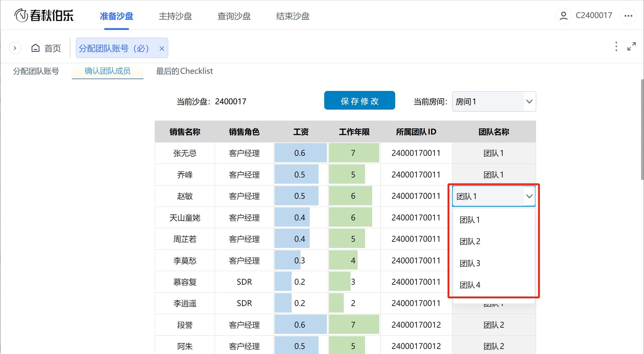This screenshot has height=354, width=644.
Task: Click the arrow of the 房间1 dropdown
Action: [x=529, y=102]
